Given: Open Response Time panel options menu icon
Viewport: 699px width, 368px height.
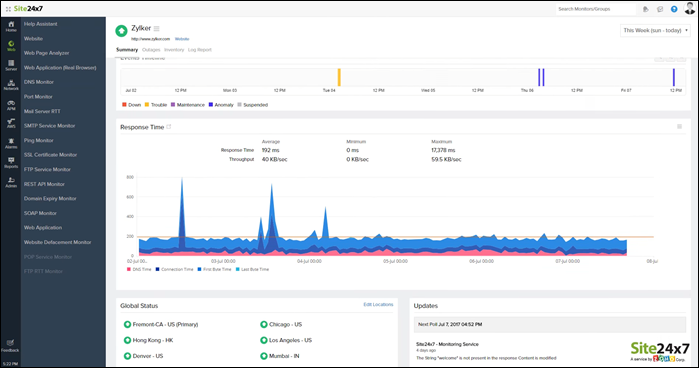Looking at the screenshot, I should [679, 127].
